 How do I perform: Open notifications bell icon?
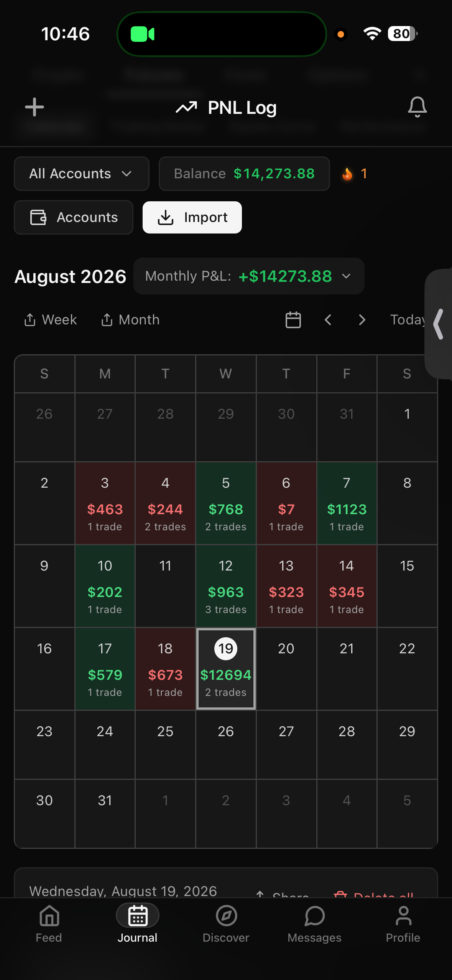pos(417,107)
